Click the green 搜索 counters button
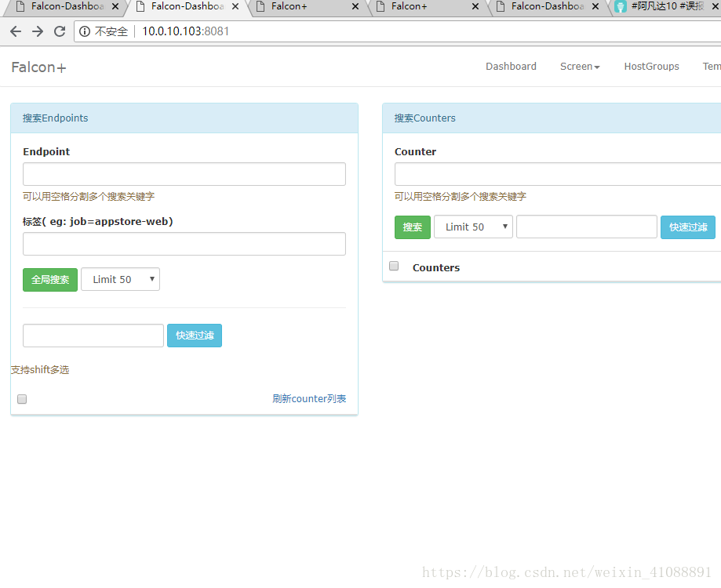The width and height of the screenshot is (721, 588). [413, 227]
